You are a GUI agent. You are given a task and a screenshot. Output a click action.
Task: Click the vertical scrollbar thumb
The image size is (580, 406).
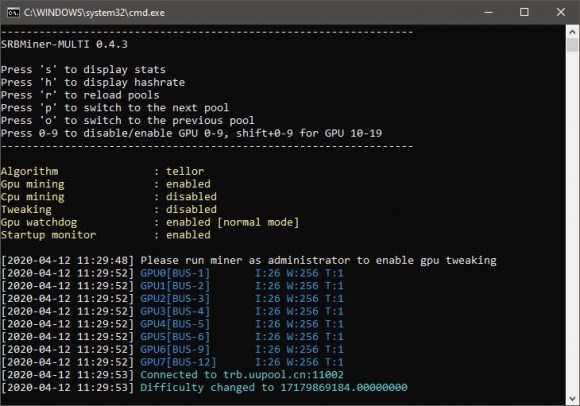tap(572, 45)
